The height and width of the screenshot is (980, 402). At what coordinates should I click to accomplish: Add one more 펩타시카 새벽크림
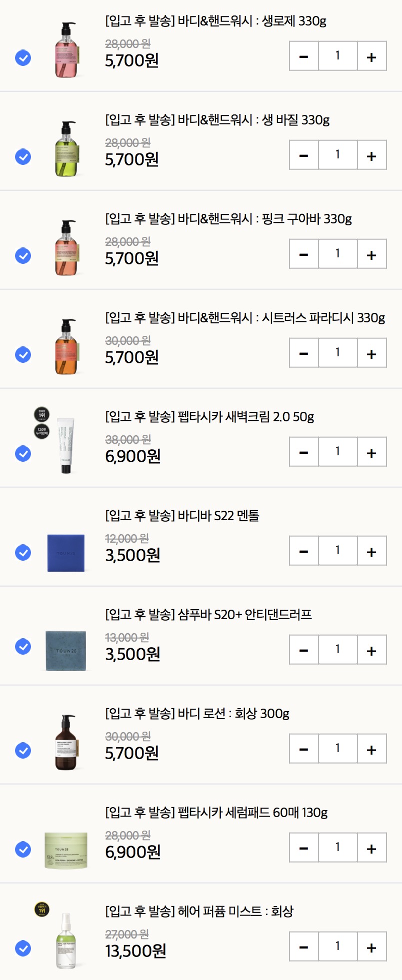[371, 452]
